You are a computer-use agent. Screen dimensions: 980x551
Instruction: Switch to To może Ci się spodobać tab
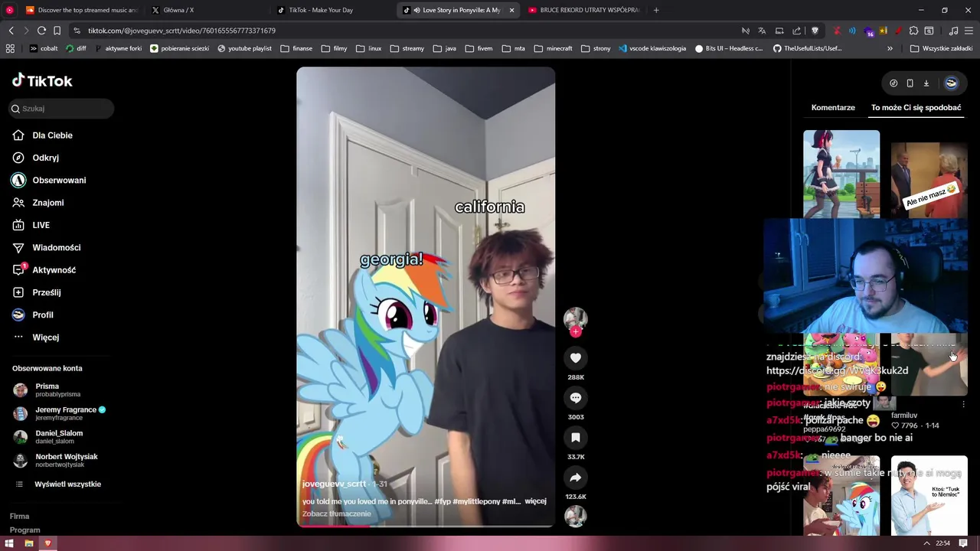[x=916, y=108]
